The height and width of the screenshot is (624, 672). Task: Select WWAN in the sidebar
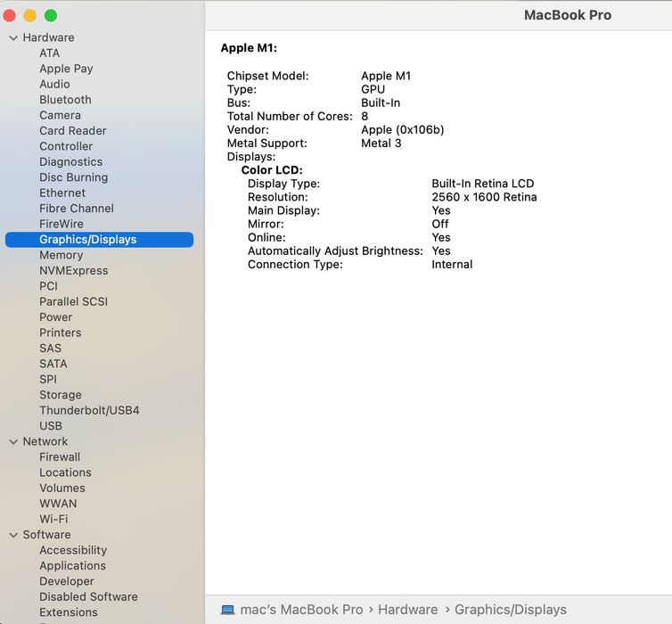click(x=58, y=504)
